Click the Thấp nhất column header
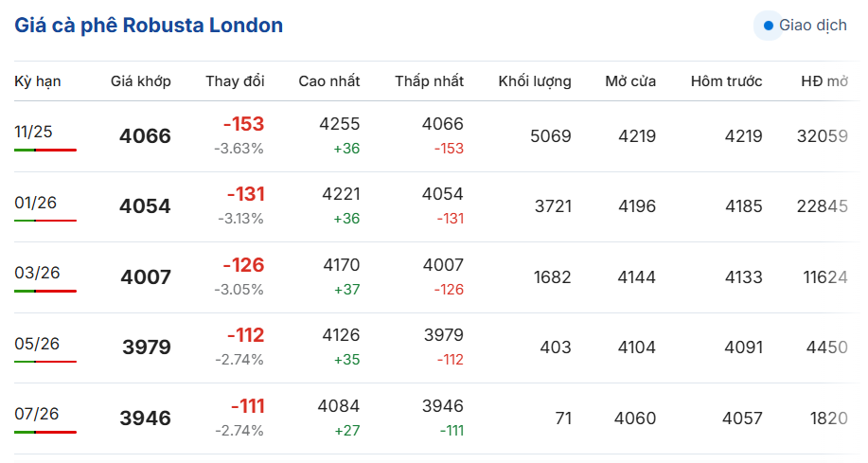The image size is (868, 463). click(x=429, y=81)
